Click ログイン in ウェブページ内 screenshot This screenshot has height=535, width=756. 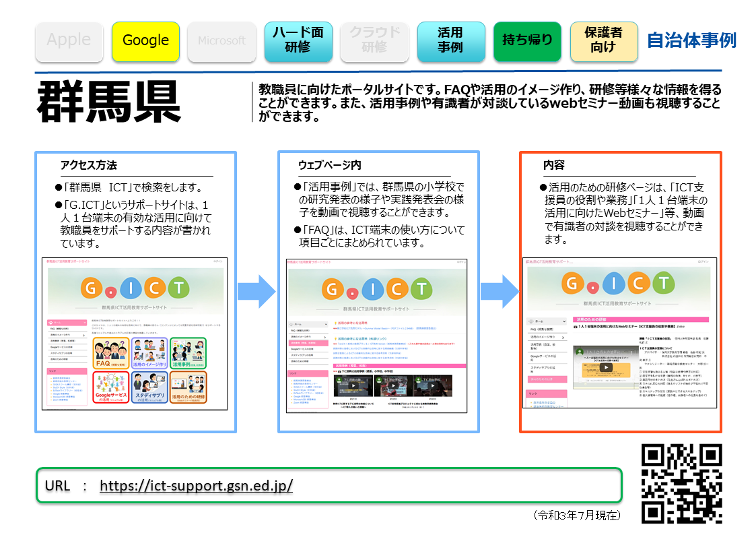coord(461,262)
